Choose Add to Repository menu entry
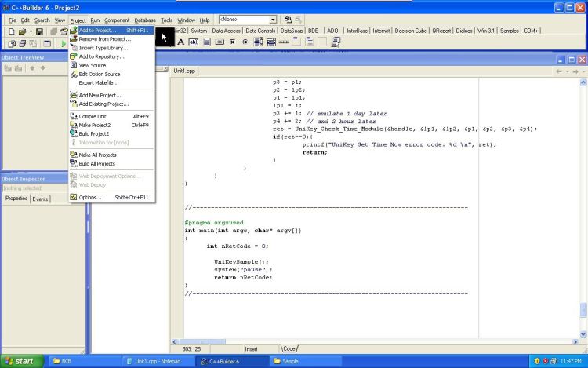Screen dimensions: 588x368 click(x=112, y=56)
